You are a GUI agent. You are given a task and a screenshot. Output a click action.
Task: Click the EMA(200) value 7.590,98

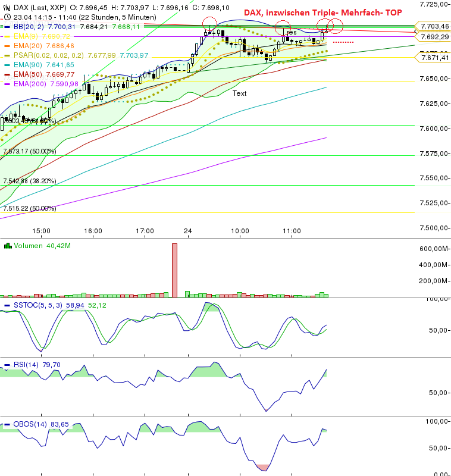point(64,84)
